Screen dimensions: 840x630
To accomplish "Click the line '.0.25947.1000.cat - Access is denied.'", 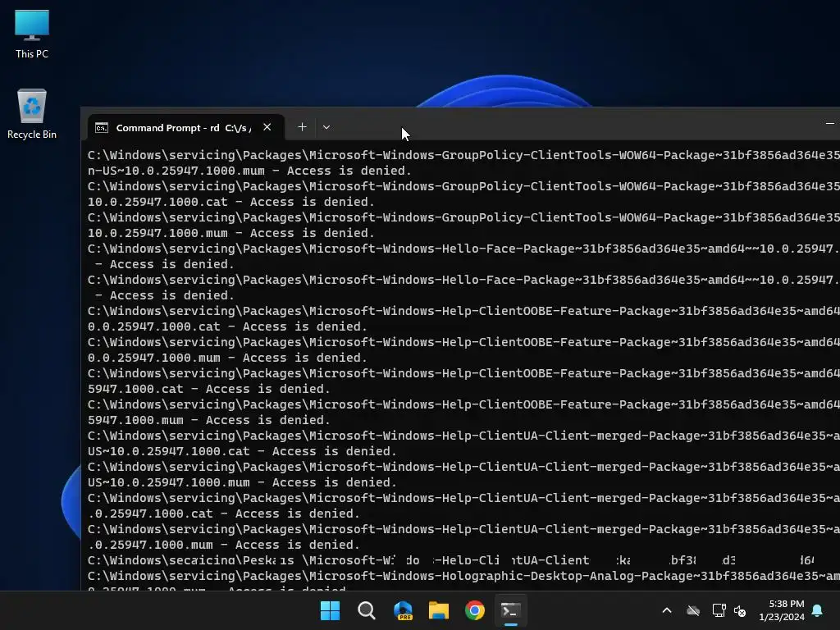I will (x=224, y=514).
